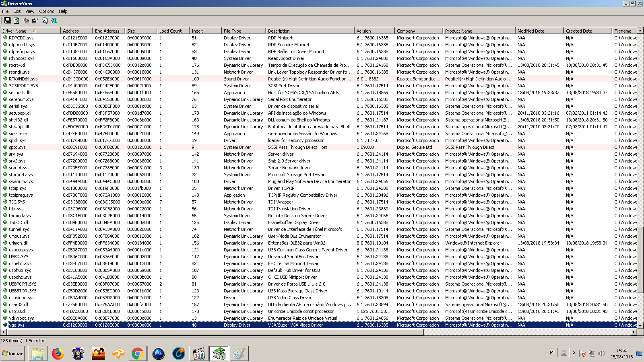
Task: Open the Action Center flag tray icon
Action: tap(582, 353)
